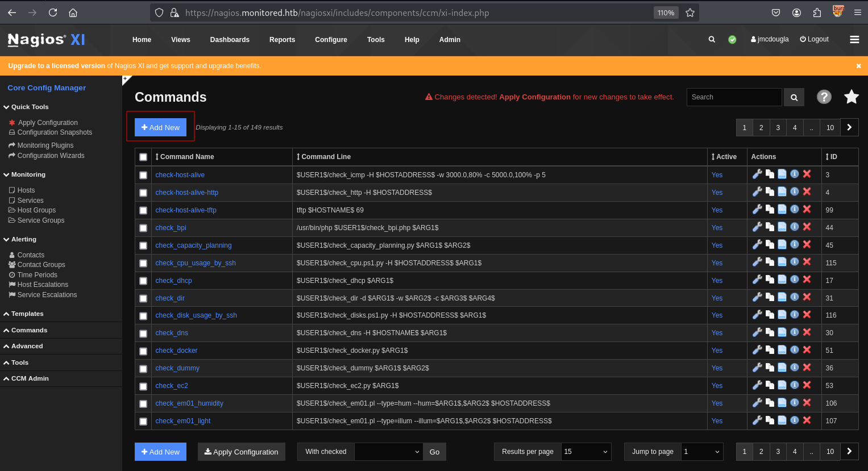The width and height of the screenshot is (868, 471).
Task: View config file icon for check_ec2
Action: [782, 385]
